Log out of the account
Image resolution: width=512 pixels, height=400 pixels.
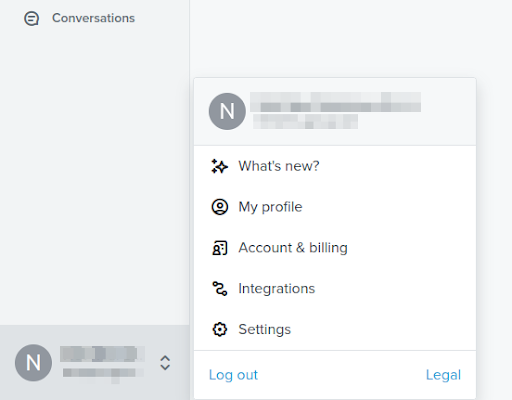click(233, 375)
